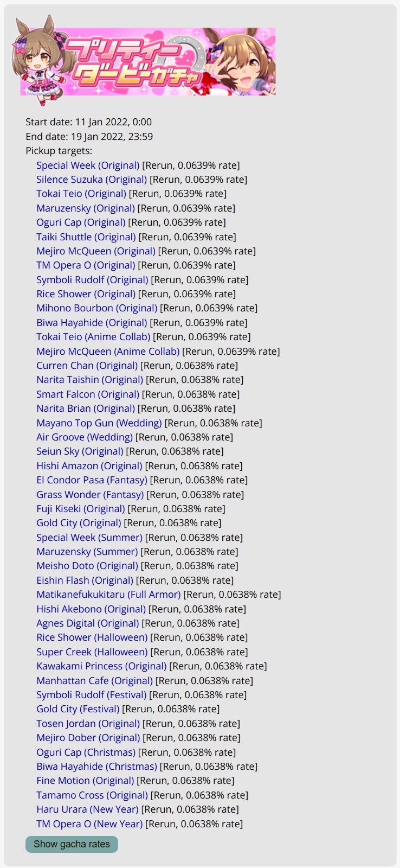
Task: Open Tokai Teio (Anime Collab) link
Action: [x=93, y=337]
